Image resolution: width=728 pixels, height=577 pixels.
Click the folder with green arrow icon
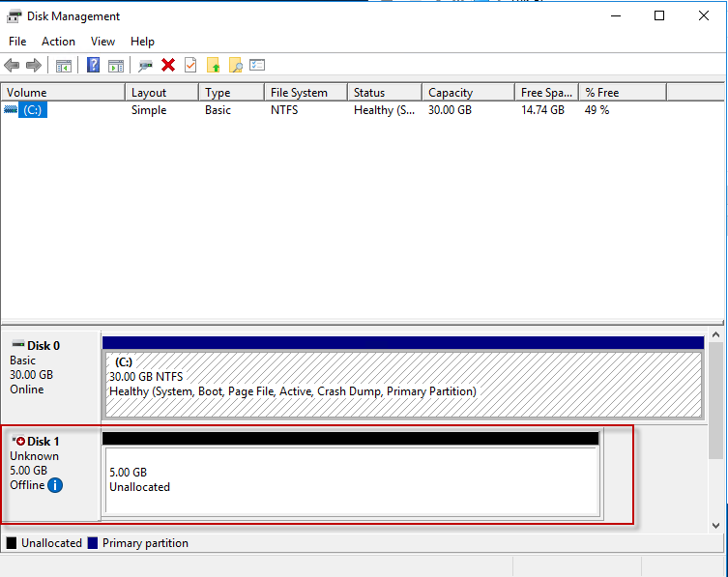[213, 65]
